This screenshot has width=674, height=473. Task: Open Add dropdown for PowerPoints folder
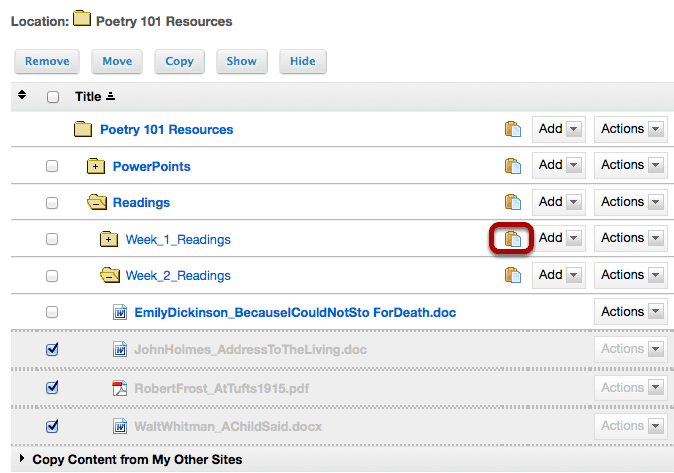tap(559, 165)
